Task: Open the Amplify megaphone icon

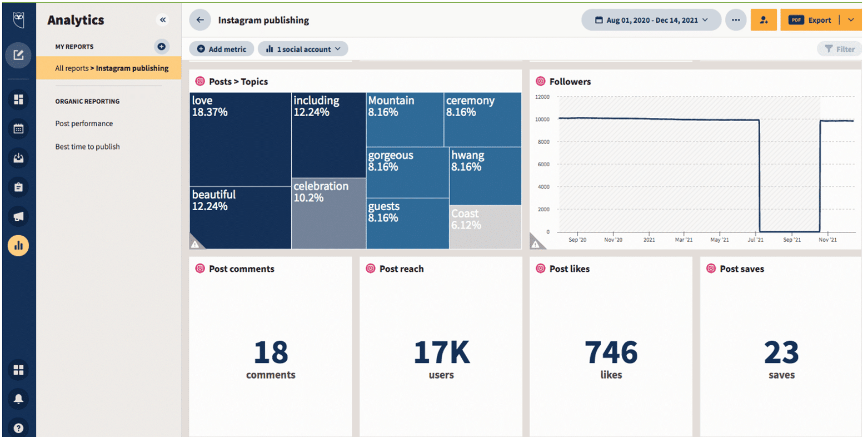Action: pos(18,216)
